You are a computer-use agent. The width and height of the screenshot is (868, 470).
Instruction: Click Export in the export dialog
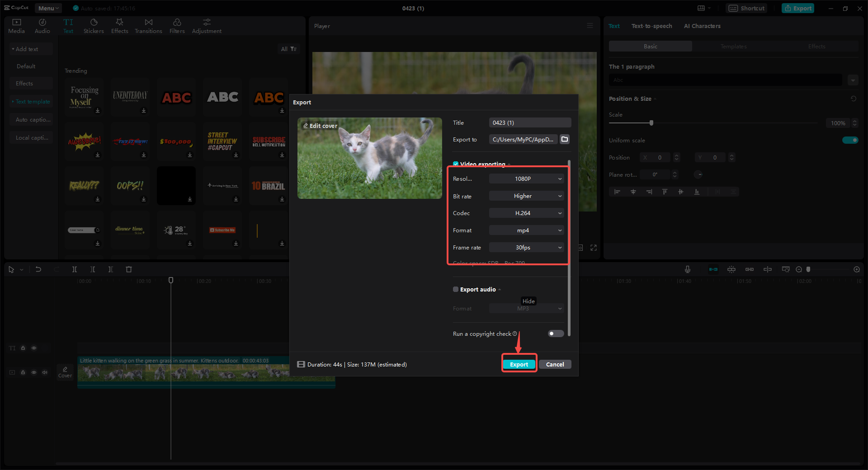click(x=519, y=364)
